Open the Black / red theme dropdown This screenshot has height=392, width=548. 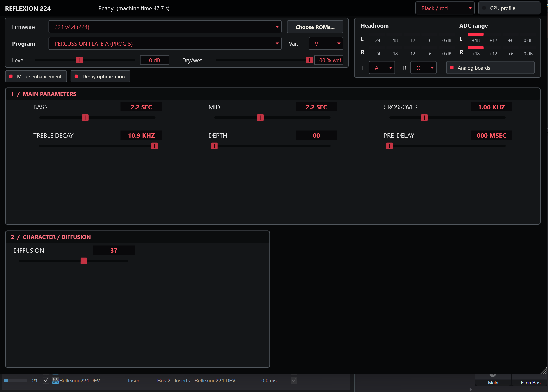[445, 8]
